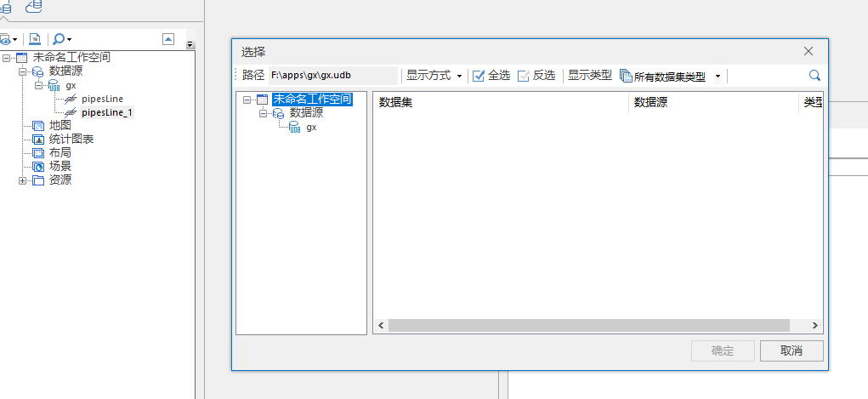Collapse the 数据源 node in left workspace tree
This screenshot has width=868, height=399.
click(22, 71)
